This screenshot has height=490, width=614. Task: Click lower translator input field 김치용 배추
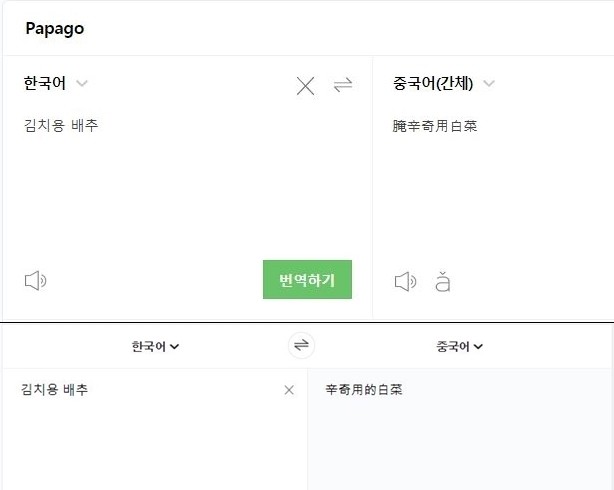55,390
